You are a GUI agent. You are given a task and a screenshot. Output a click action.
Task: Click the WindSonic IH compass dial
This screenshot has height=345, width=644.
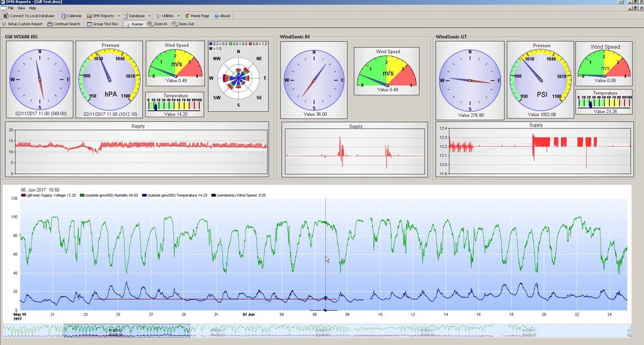pyautogui.click(x=314, y=80)
